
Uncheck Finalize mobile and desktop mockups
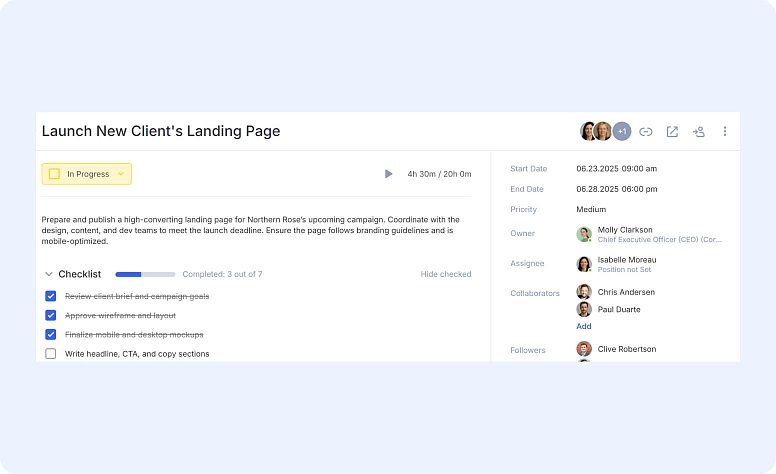(x=51, y=334)
